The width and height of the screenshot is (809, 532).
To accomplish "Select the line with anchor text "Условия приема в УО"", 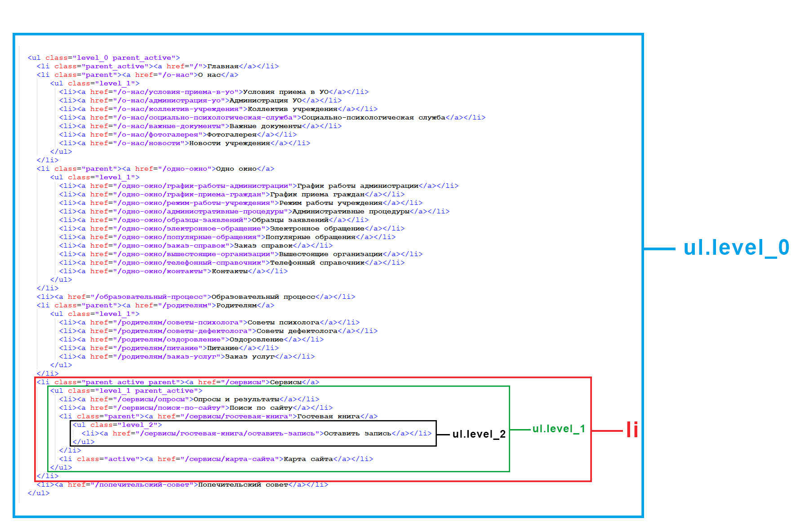I will 214,92.
